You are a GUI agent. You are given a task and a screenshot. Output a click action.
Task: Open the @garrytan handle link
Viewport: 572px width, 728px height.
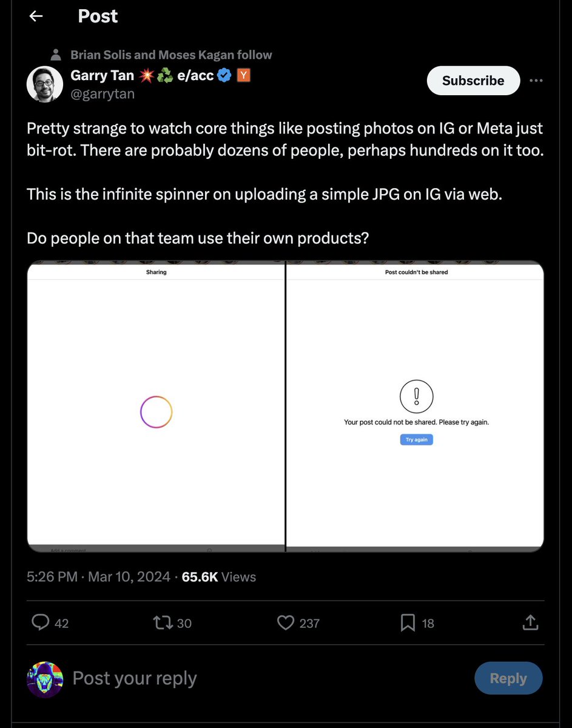(x=103, y=94)
